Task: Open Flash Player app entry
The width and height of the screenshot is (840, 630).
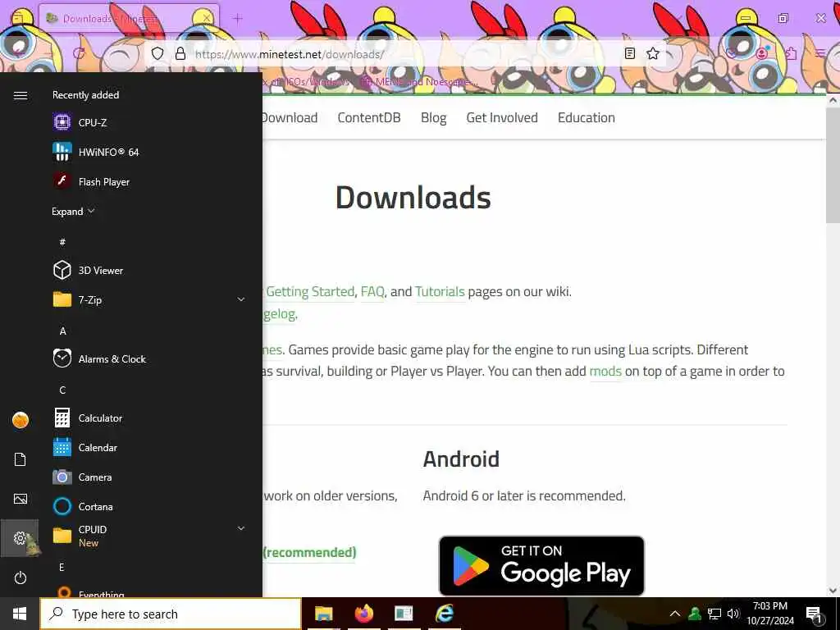Action: 150,181
